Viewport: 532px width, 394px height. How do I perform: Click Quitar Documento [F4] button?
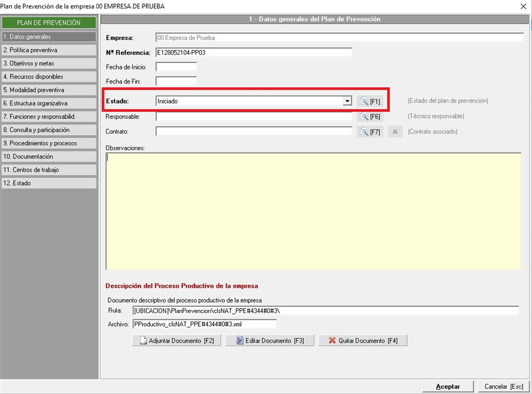point(362,341)
